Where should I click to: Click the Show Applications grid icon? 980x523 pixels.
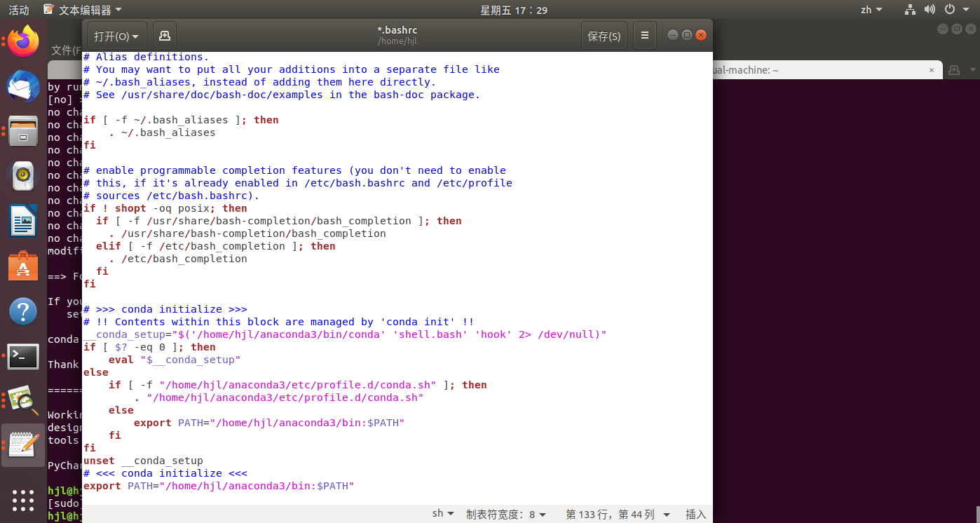tap(23, 501)
